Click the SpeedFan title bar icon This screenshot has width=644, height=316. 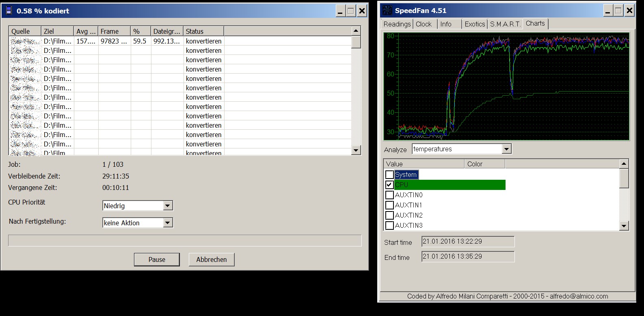[387, 11]
